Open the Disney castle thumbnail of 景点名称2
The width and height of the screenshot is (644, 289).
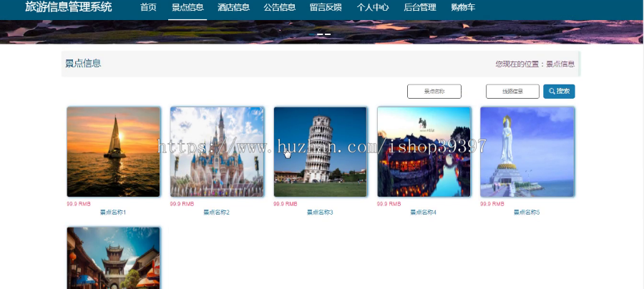pos(217,152)
